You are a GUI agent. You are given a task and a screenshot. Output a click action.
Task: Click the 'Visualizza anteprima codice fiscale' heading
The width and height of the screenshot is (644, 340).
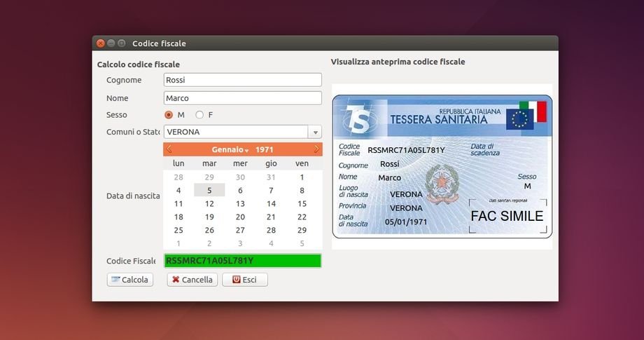(398, 62)
